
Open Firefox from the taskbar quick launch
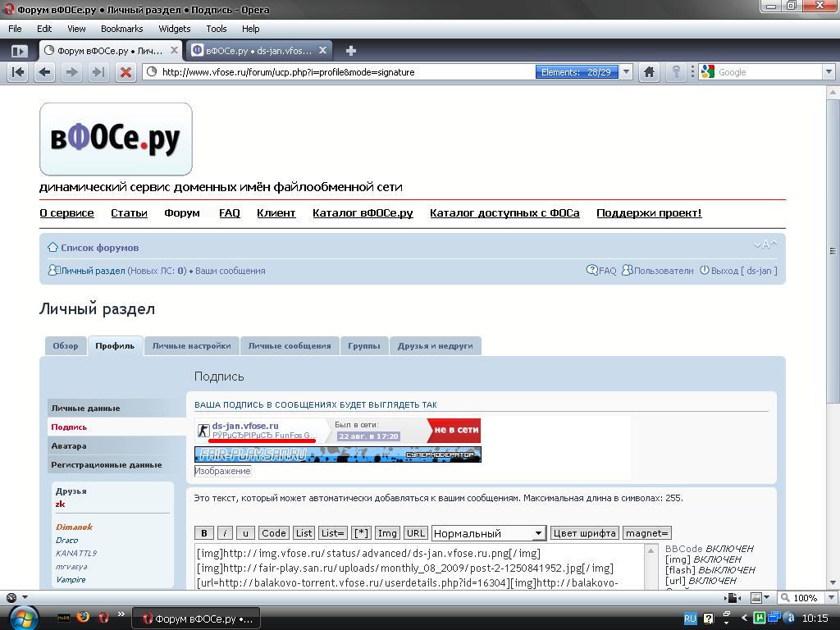coord(83,617)
